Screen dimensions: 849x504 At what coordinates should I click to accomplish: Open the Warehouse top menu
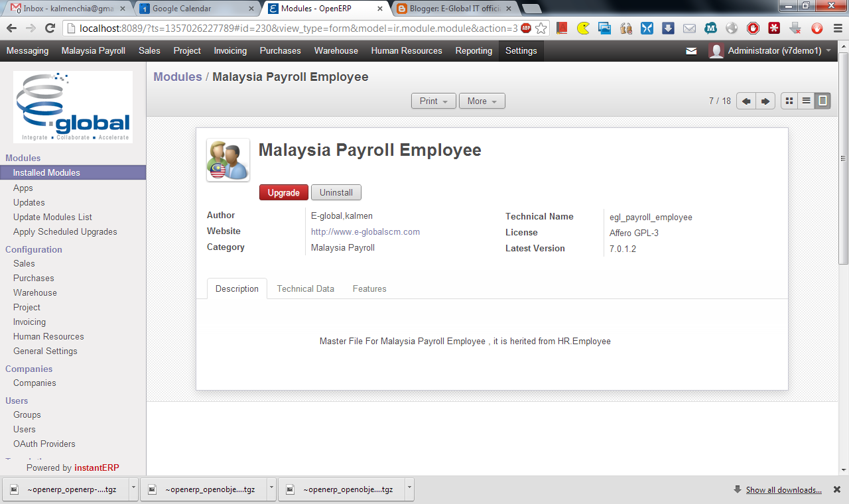(x=336, y=51)
